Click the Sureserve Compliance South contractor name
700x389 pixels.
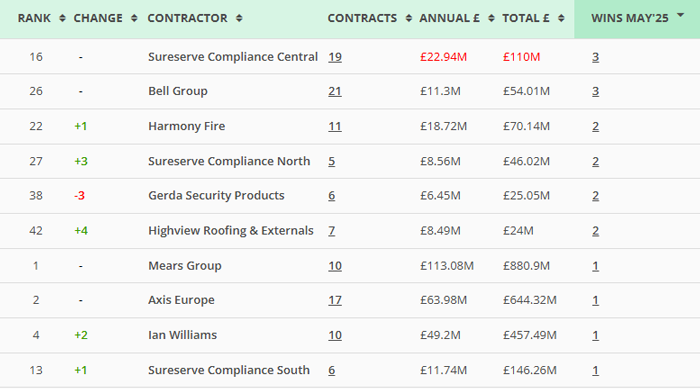click(x=229, y=370)
